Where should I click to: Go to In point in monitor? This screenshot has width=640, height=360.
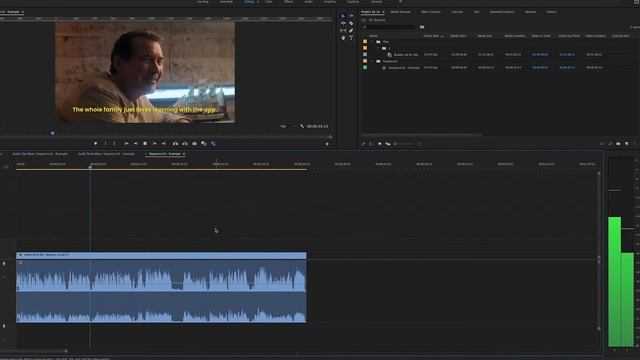(x=126, y=144)
